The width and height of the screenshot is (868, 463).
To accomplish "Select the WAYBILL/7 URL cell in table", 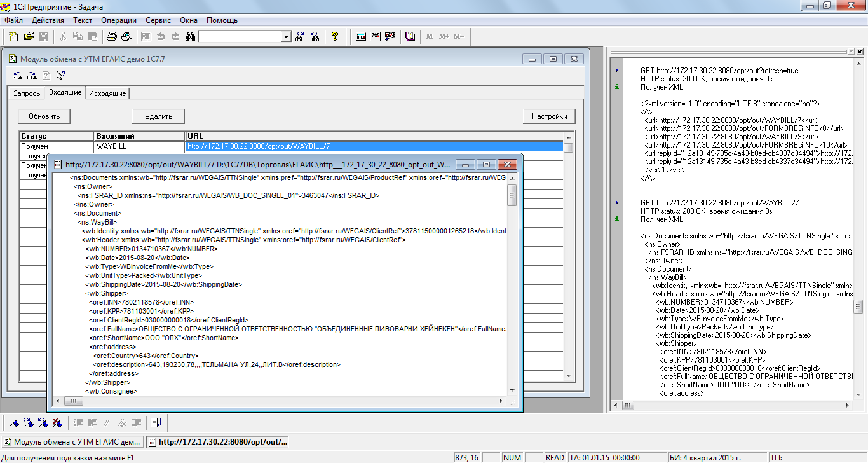I will [374, 146].
